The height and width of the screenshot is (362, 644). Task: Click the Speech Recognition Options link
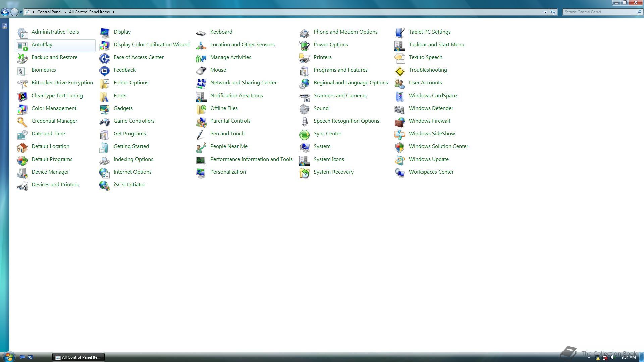pos(346,121)
